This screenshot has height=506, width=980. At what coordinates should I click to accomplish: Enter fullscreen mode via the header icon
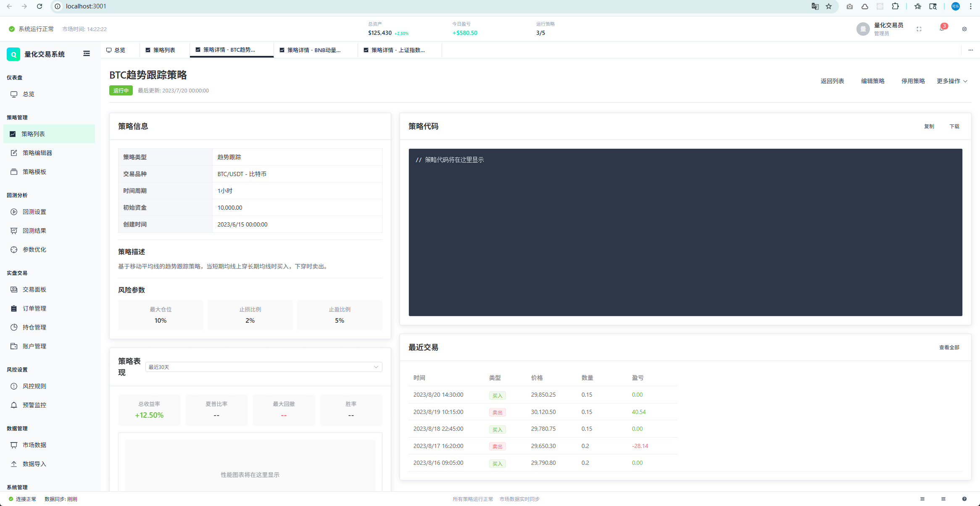point(919,29)
